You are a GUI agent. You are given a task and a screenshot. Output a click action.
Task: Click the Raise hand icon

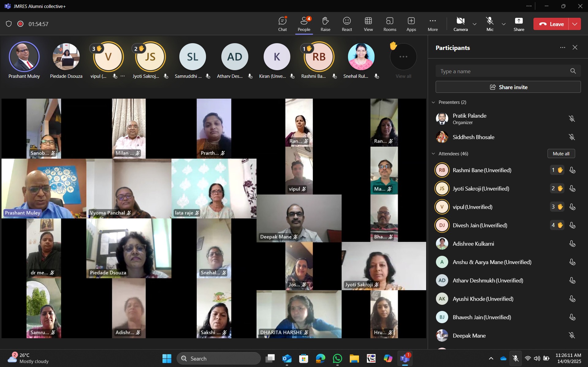[325, 24]
